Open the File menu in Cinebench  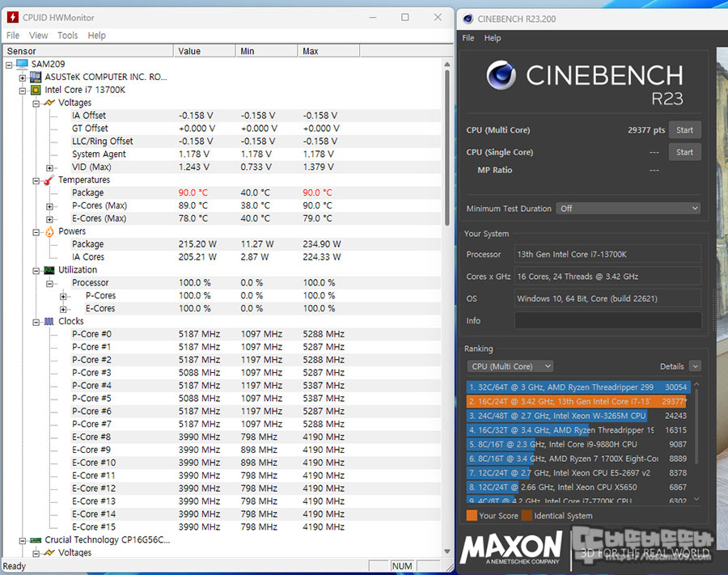click(x=468, y=38)
